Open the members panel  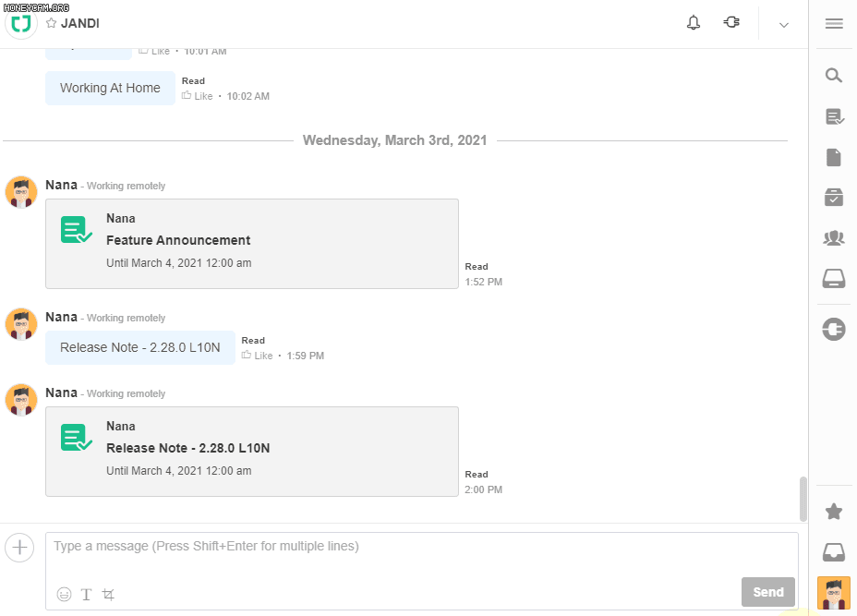[x=834, y=237]
